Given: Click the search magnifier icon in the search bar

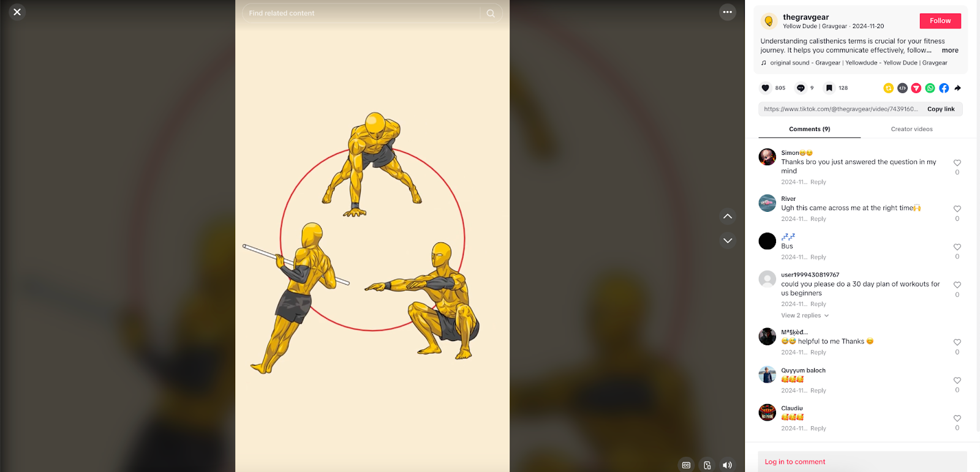Looking at the screenshot, I should click(x=491, y=13).
